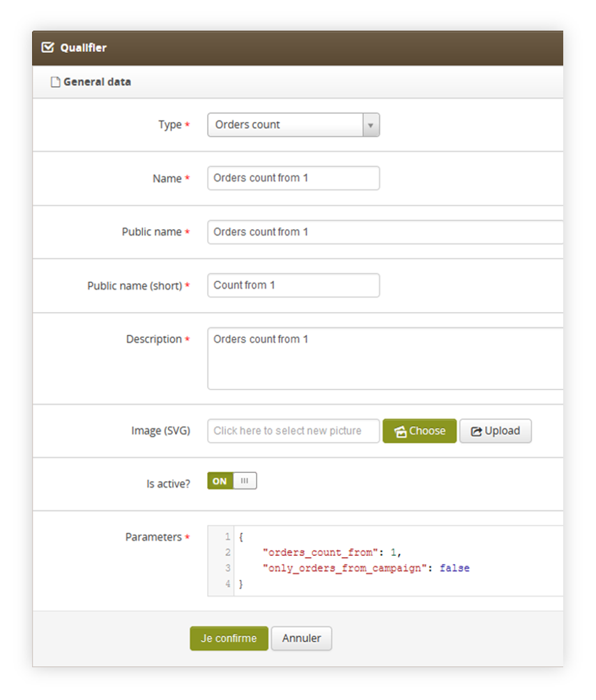The width and height of the screenshot is (596, 700).
Task: Click the false value in Parameters editor
Action: pos(454,568)
